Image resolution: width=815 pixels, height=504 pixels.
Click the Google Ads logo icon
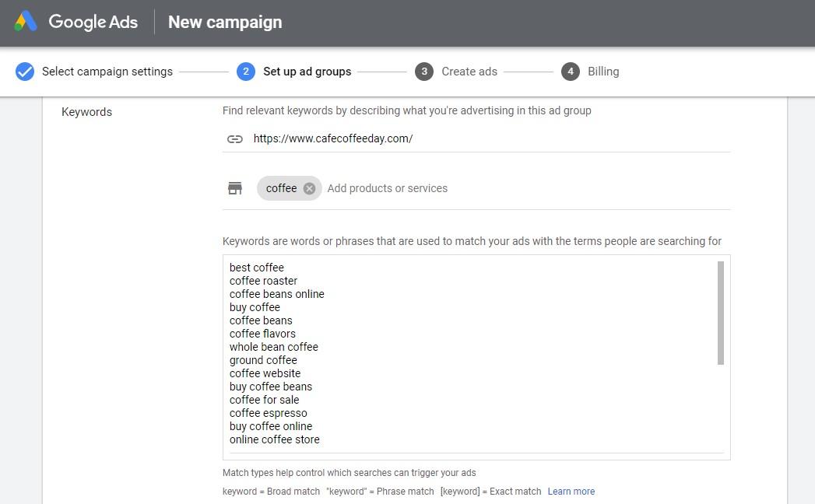(x=26, y=21)
